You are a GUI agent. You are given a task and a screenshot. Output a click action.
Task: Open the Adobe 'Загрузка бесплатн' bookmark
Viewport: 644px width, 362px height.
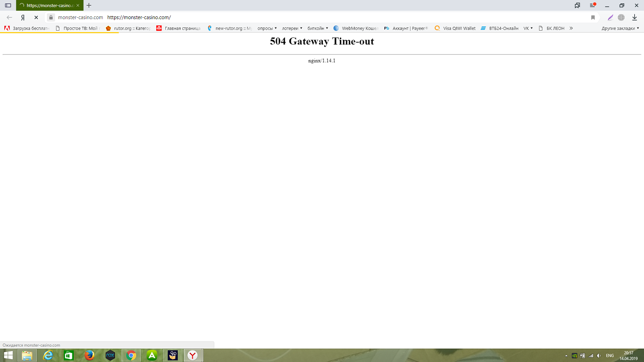pyautogui.click(x=27, y=28)
